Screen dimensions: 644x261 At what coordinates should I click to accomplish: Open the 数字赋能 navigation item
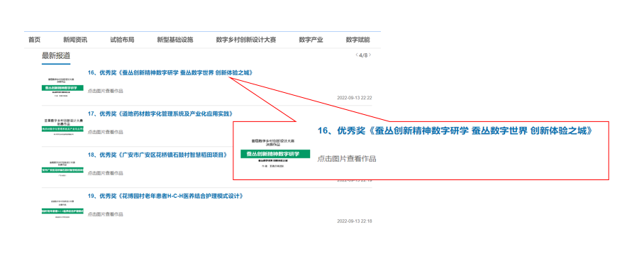(357, 40)
